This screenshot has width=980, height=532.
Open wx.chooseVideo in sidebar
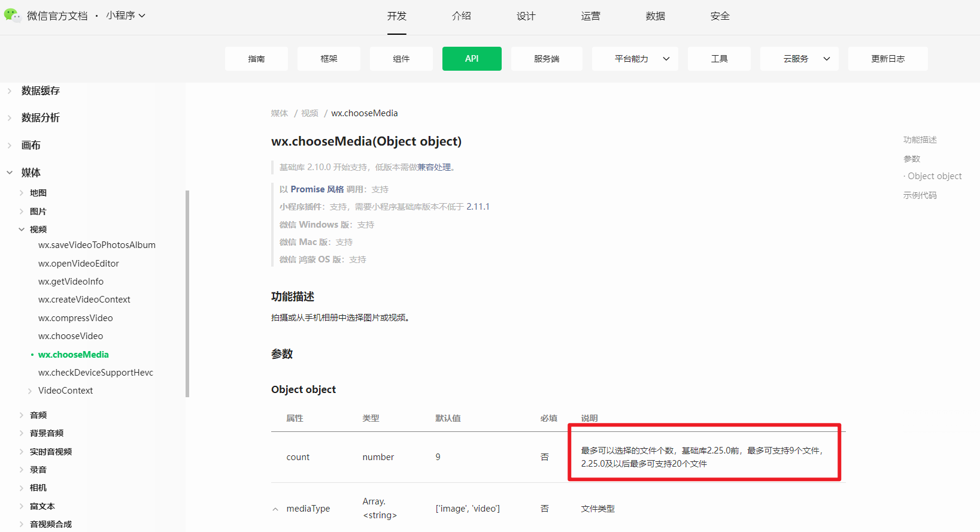[x=71, y=336]
